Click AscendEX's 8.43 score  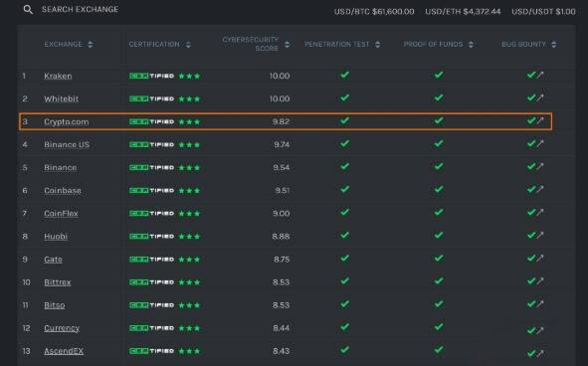281,351
